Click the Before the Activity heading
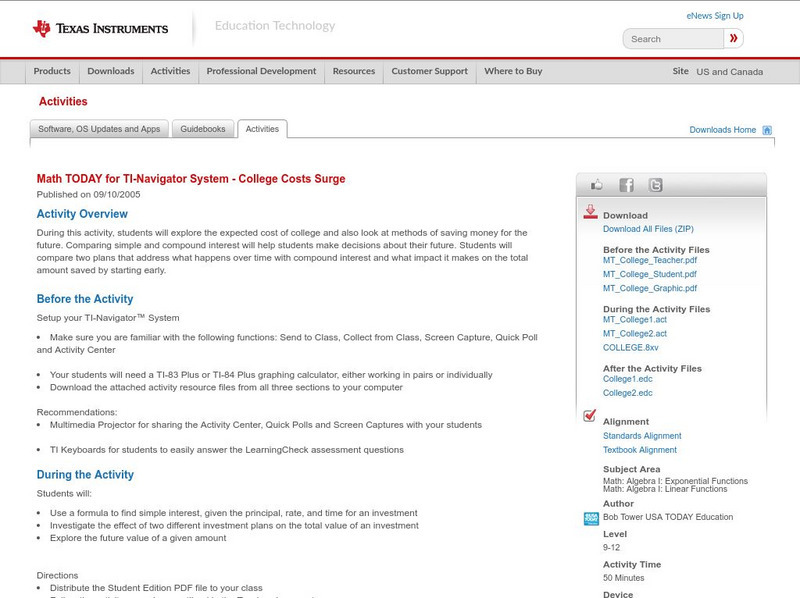This screenshot has width=800, height=598. tap(85, 299)
